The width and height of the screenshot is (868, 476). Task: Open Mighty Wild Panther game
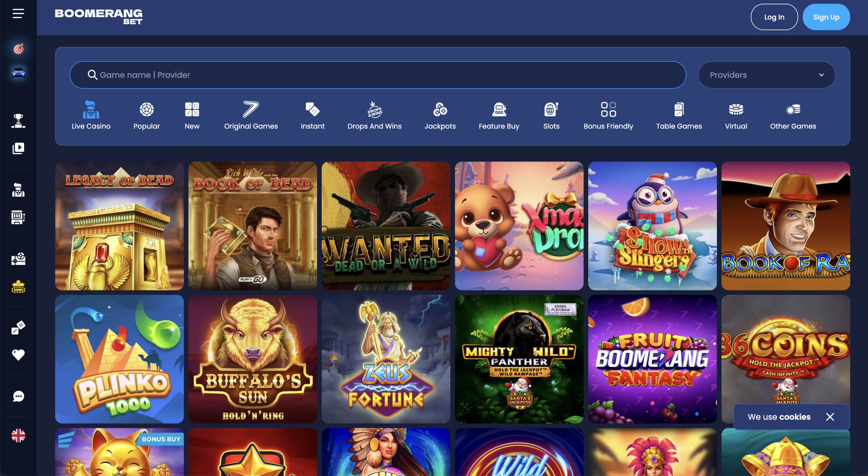click(x=519, y=359)
